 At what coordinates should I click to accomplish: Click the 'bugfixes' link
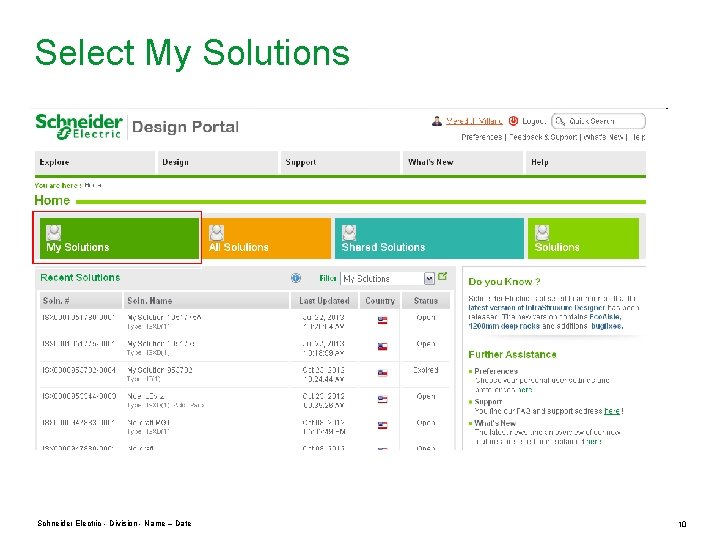point(607,326)
